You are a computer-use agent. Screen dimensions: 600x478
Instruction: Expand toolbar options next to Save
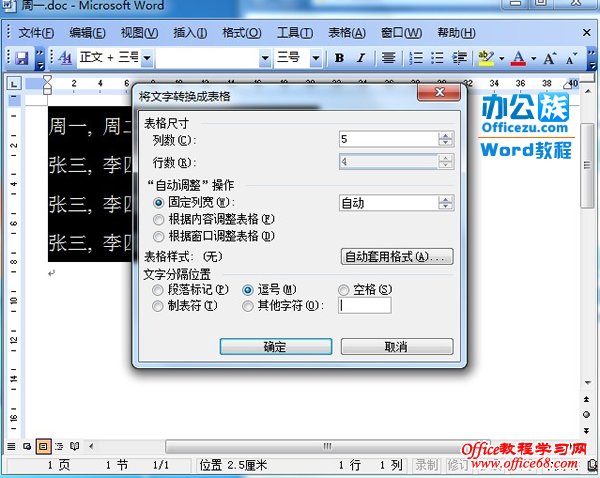pyautogui.click(x=40, y=59)
